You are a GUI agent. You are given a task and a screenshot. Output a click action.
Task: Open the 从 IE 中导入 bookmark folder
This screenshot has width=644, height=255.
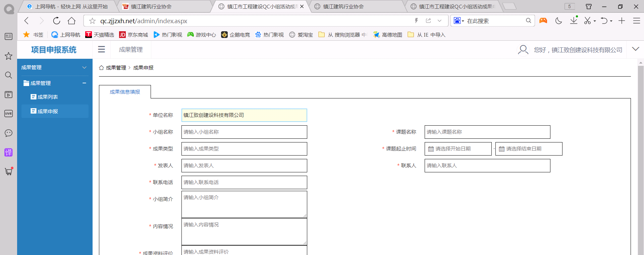click(426, 35)
